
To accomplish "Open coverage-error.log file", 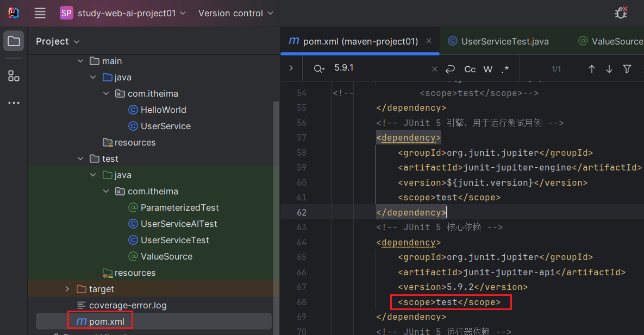I will point(122,306).
